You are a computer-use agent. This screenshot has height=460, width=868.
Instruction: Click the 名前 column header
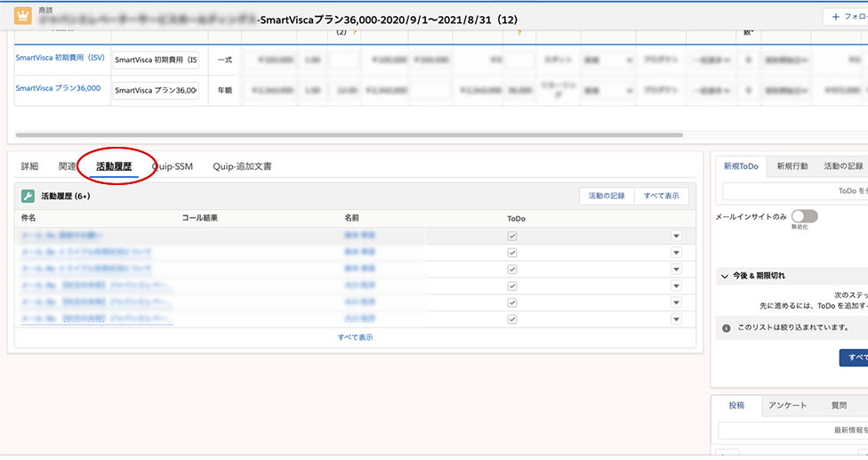(351, 218)
